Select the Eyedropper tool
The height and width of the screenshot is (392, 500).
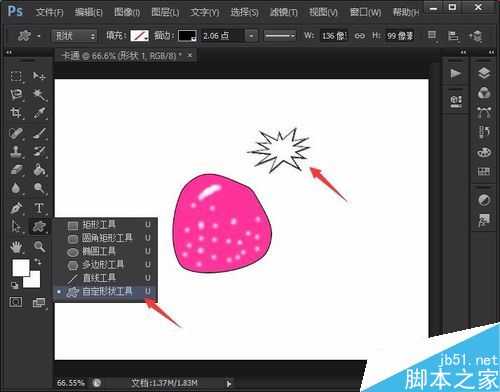pyautogui.click(x=39, y=113)
